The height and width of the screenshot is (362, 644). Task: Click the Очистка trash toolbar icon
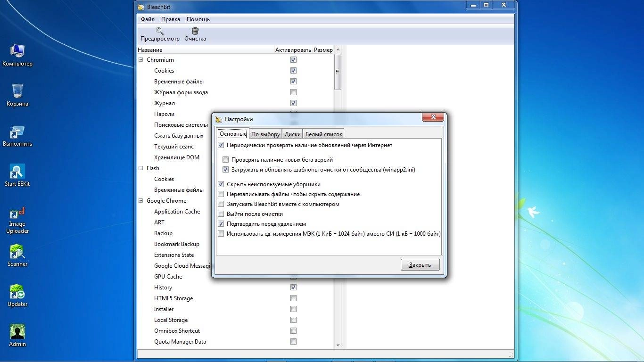pyautogui.click(x=195, y=31)
